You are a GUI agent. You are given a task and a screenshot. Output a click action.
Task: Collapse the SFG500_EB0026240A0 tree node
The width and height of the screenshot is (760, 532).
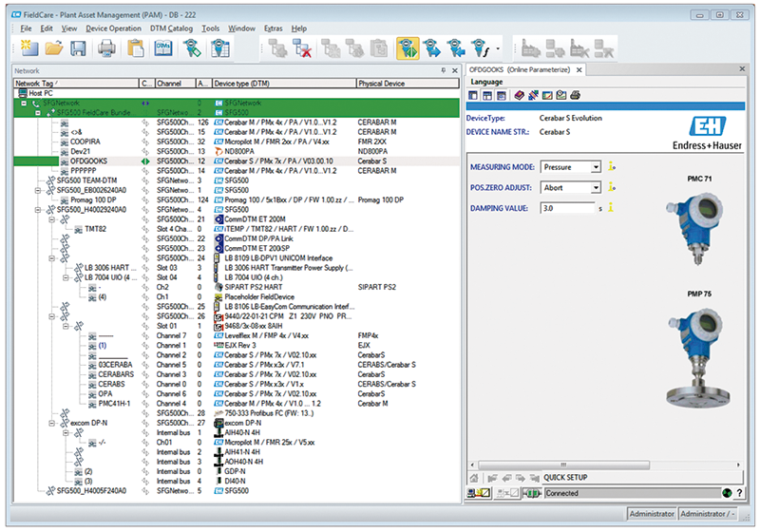click(x=38, y=190)
